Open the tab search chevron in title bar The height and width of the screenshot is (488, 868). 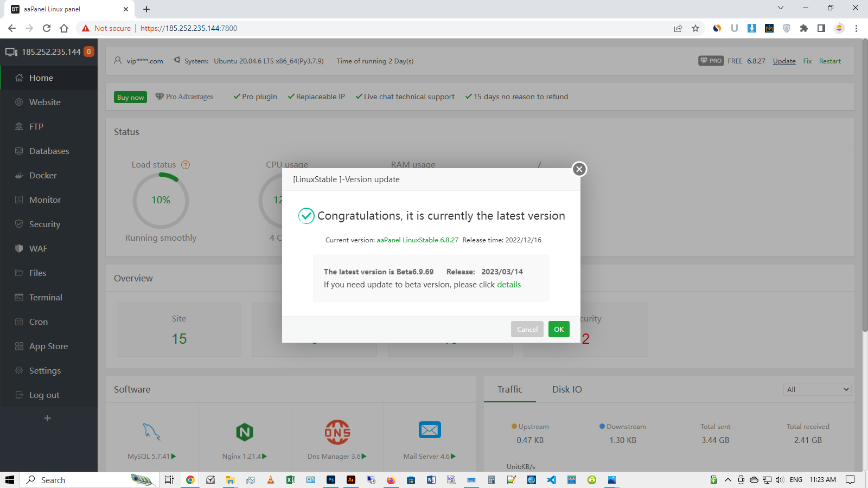click(x=781, y=8)
